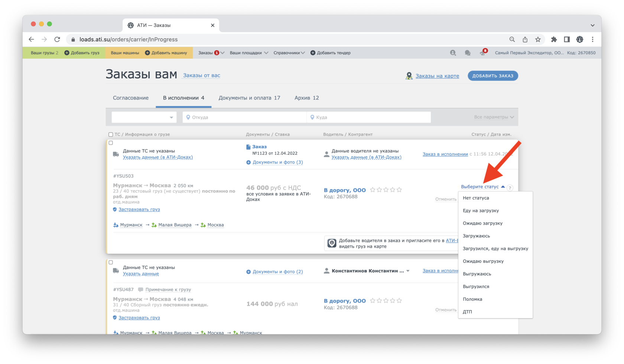Click map pin icon beside Заказы на карте

409,76
